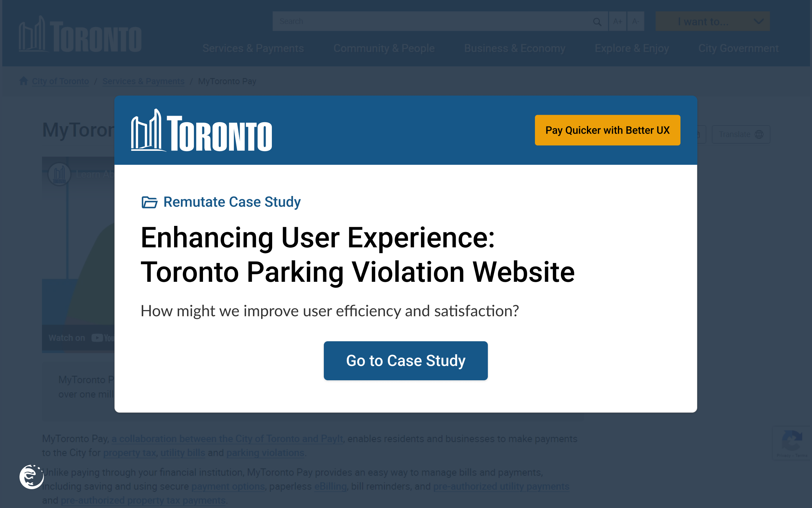
Task: Expand the Community & People menu
Action: (x=384, y=48)
